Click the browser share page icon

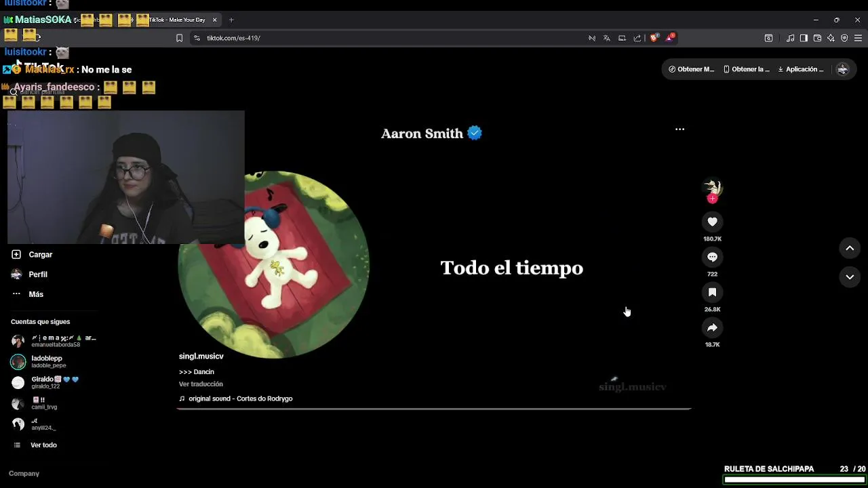coord(637,38)
